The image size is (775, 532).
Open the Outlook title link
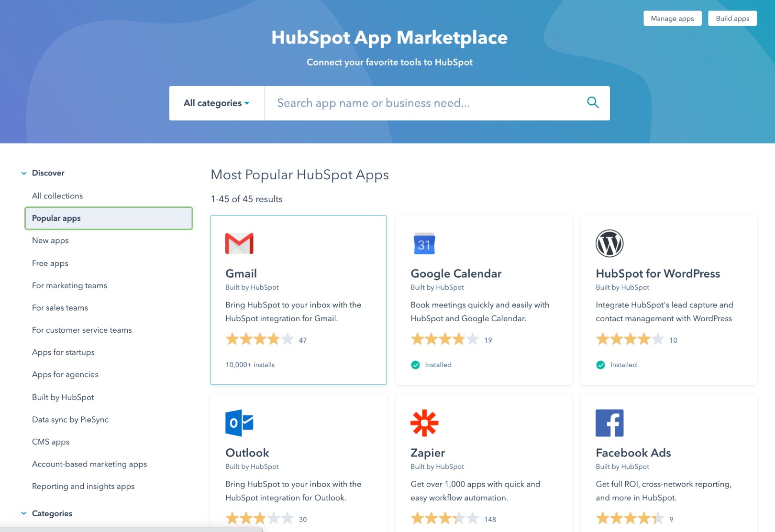[247, 453]
